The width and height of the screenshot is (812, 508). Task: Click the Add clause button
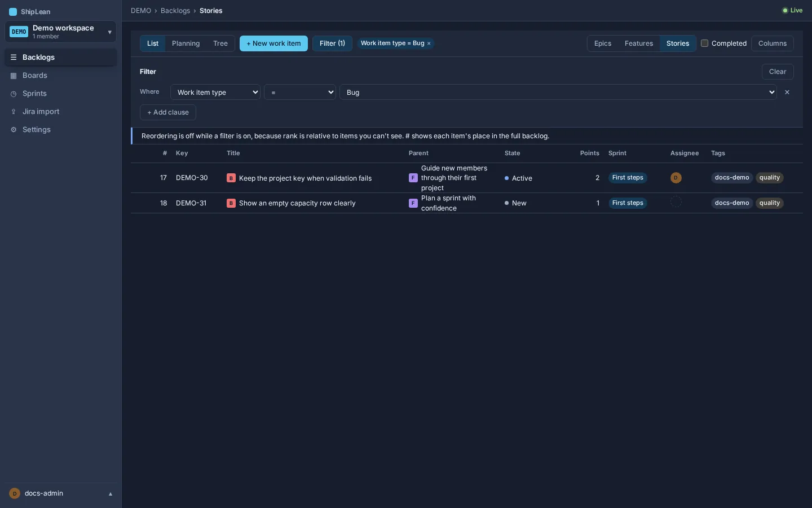click(168, 112)
